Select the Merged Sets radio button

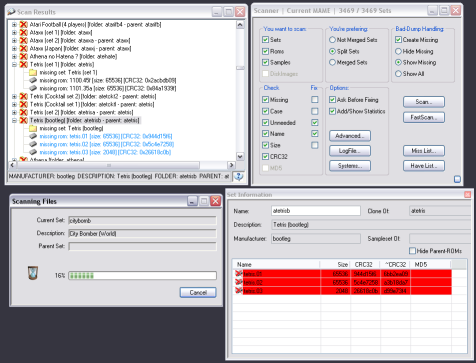(x=332, y=62)
